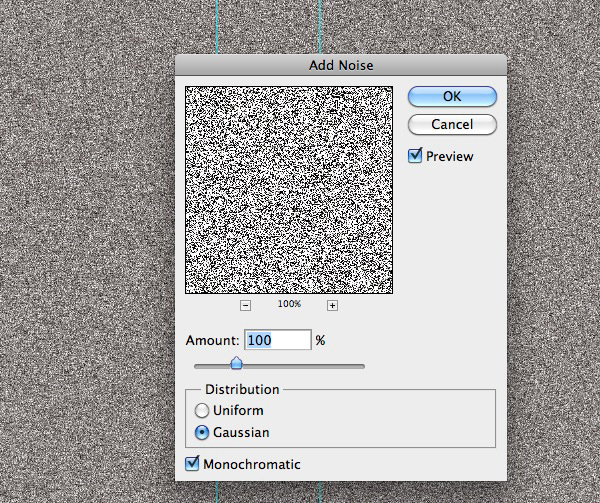Viewport: 600px width, 503px height.
Task: Toggle the Preview checkbox
Action: (415, 156)
